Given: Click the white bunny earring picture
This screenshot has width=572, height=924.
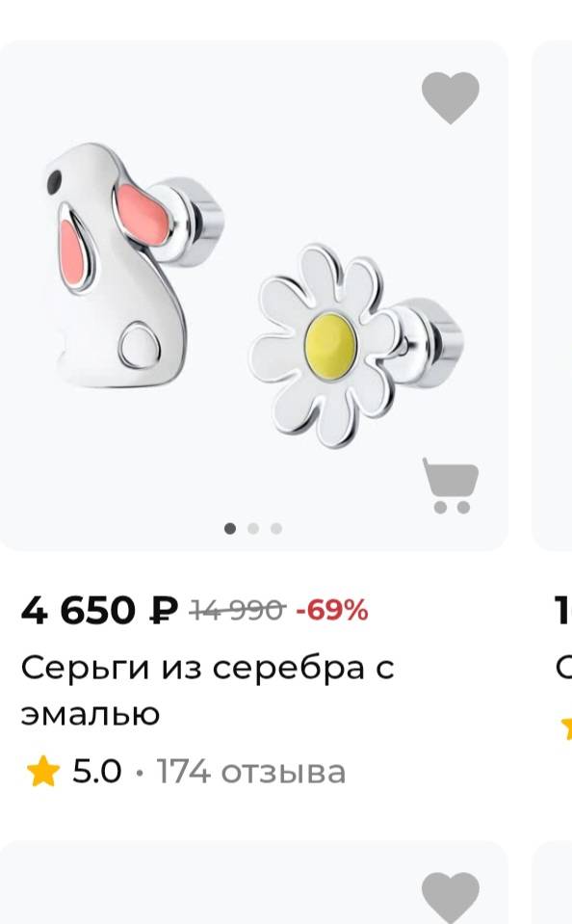Looking at the screenshot, I should pyautogui.click(x=134, y=266).
